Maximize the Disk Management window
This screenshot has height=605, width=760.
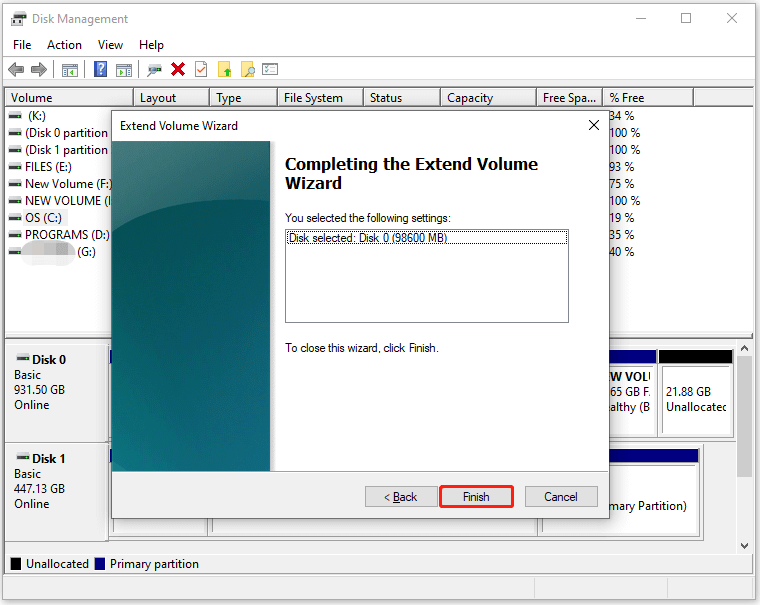(686, 18)
